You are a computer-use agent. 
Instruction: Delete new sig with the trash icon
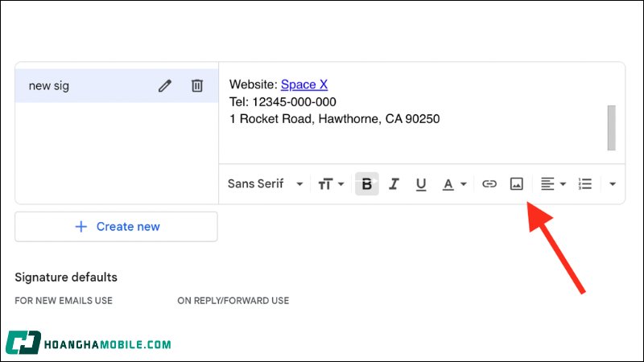pyautogui.click(x=196, y=86)
